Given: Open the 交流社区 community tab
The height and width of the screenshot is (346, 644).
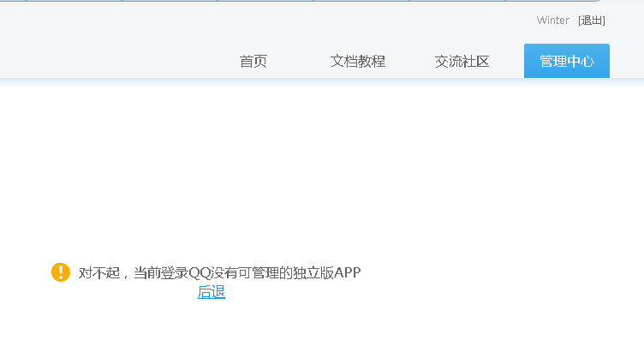Looking at the screenshot, I should point(462,61).
